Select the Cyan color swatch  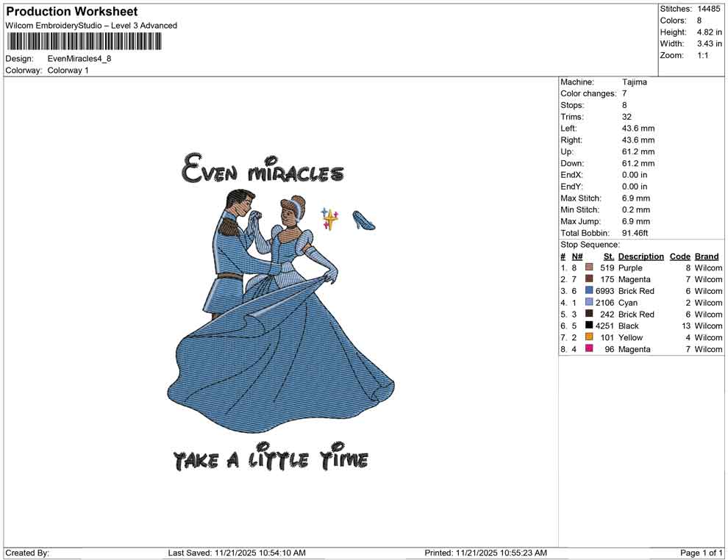point(589,302)
